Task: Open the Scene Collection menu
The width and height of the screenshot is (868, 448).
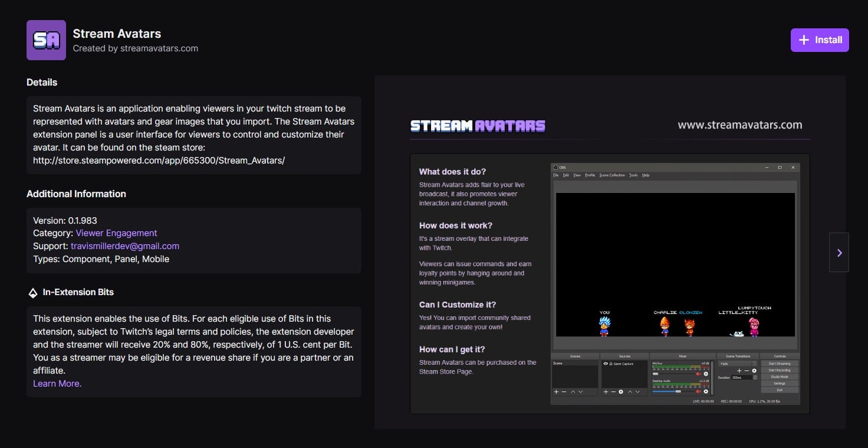Action: click(x=614, y=175)
